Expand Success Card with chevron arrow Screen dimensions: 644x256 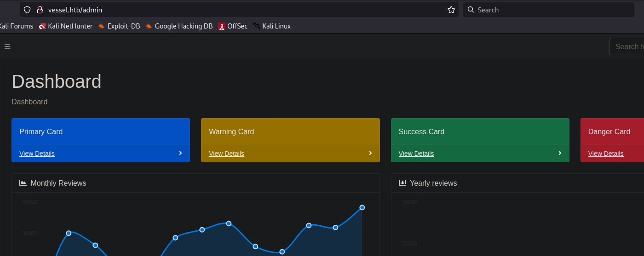(560, 153)
